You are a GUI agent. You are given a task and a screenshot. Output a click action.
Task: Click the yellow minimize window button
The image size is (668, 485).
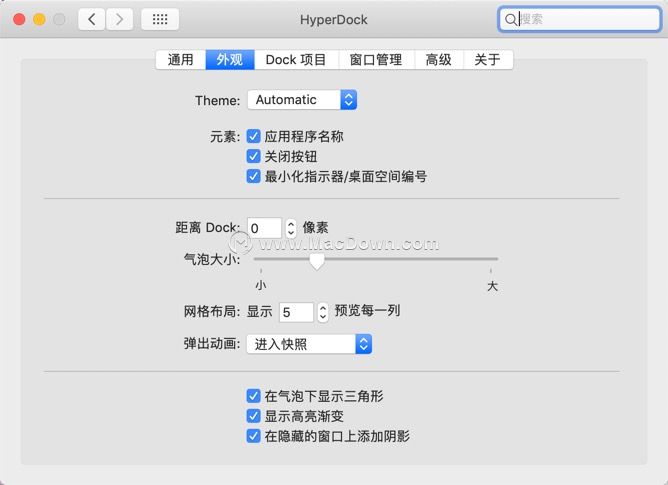tap(39, 19)
